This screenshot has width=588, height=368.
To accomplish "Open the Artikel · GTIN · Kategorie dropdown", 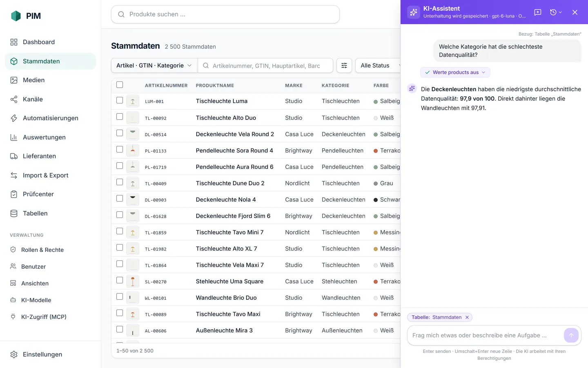I will click(x=154, y=65).
